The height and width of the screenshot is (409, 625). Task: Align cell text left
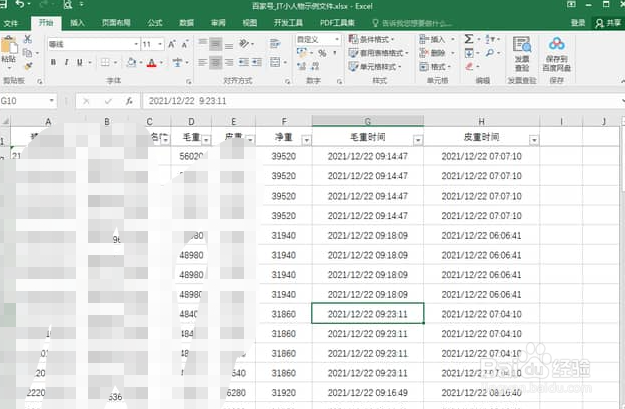coord(202,62)
